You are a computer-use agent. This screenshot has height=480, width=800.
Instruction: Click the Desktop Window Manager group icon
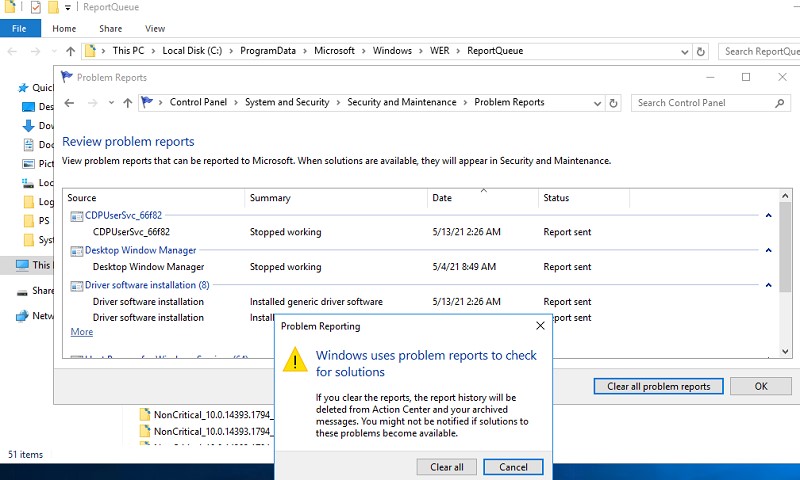(77, 251)
